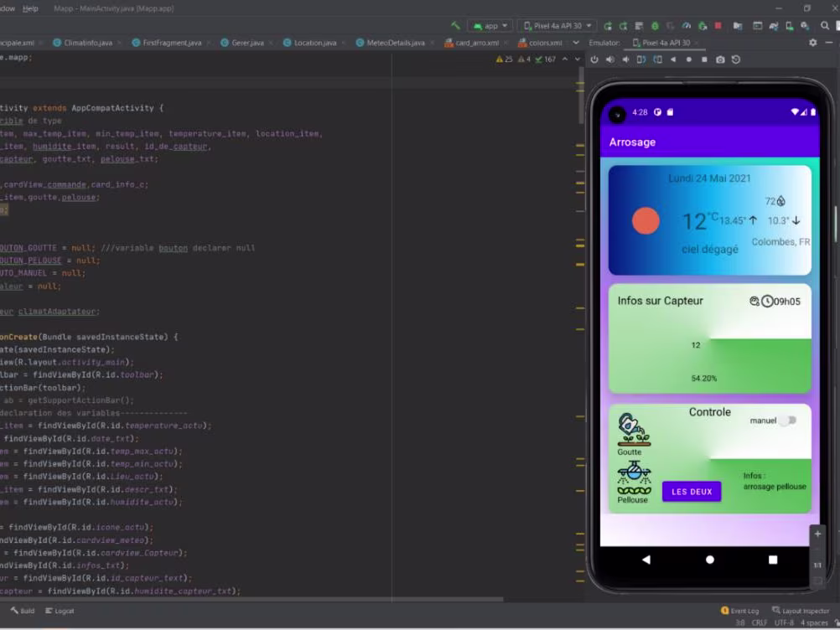Click the emulator toolbar Overview square
Image resolution: width=840 pixels, height=630 pixels.
[x=704, y=59]
